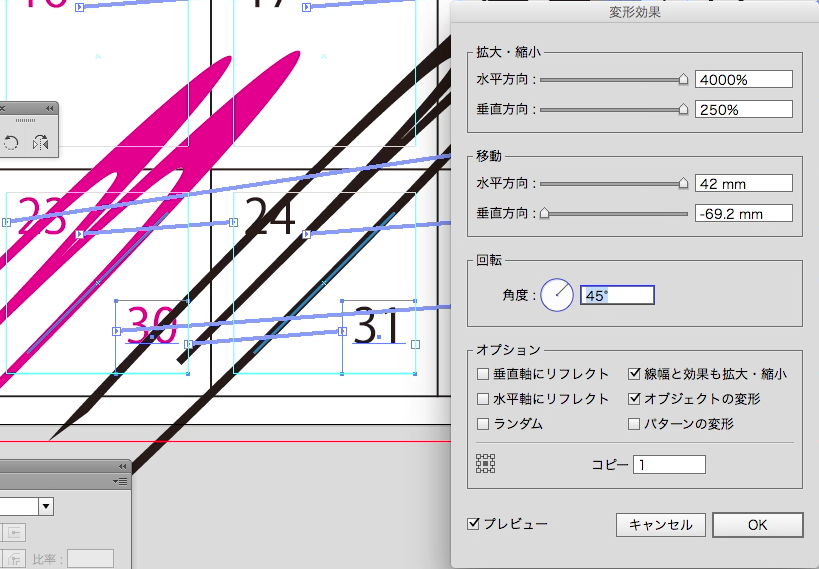The height and width of the screenshot is (569, 819).
Task: Click the 変形効果 dialog title bar
Action: pyautogui.click(x=635, y=12)
